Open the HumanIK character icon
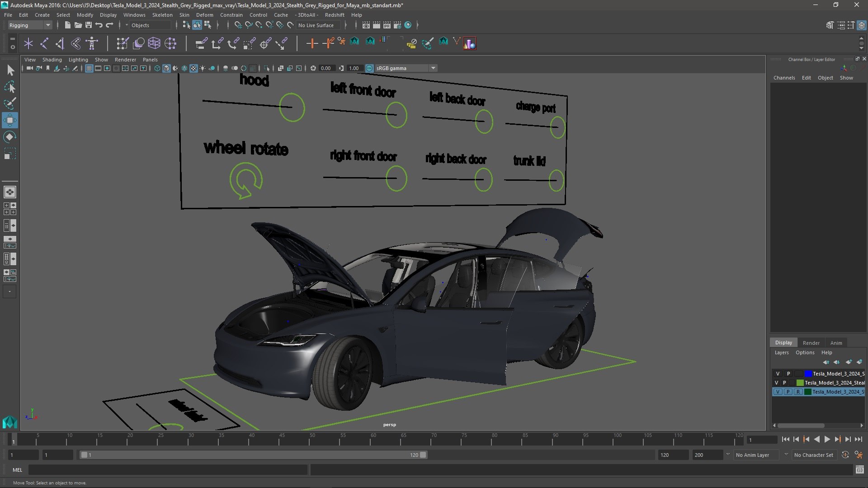Viewport: 868px width, 488px height. [92, 43]
